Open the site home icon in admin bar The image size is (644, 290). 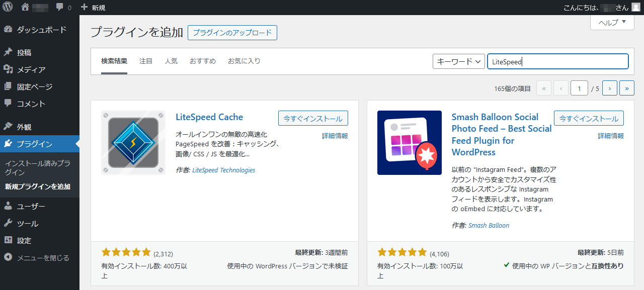coord(26,8)
